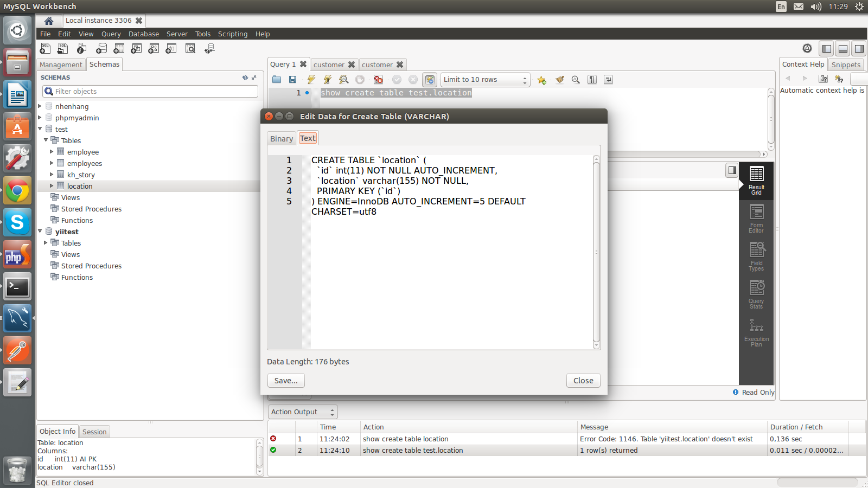
Task: Collapse the yiitest schema
Action: 40,232
